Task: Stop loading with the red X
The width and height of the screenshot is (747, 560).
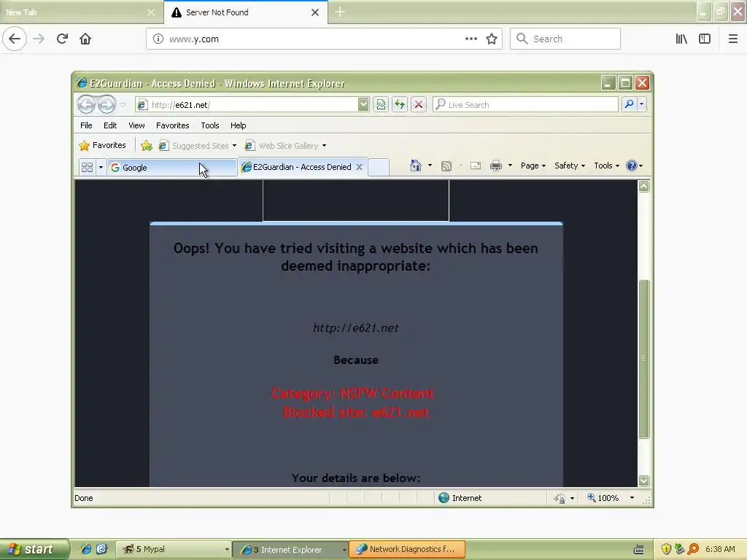Action: (x=419, y=104)
